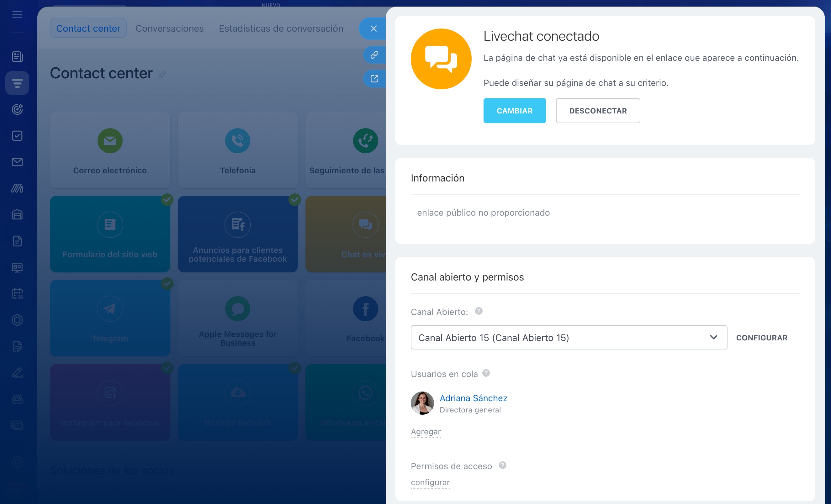Switch to Conversaciones tab
Viewport: 831px width, 504px height.
[x=169, y=28]
